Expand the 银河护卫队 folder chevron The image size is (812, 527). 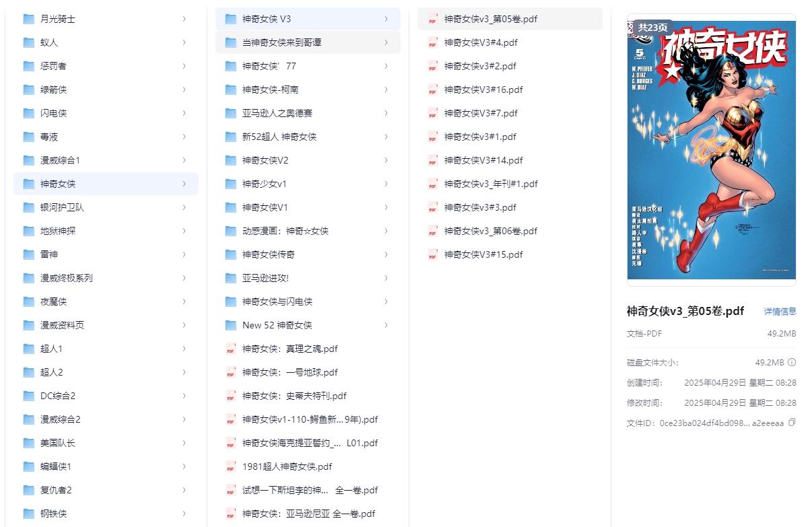click(184, 207)
